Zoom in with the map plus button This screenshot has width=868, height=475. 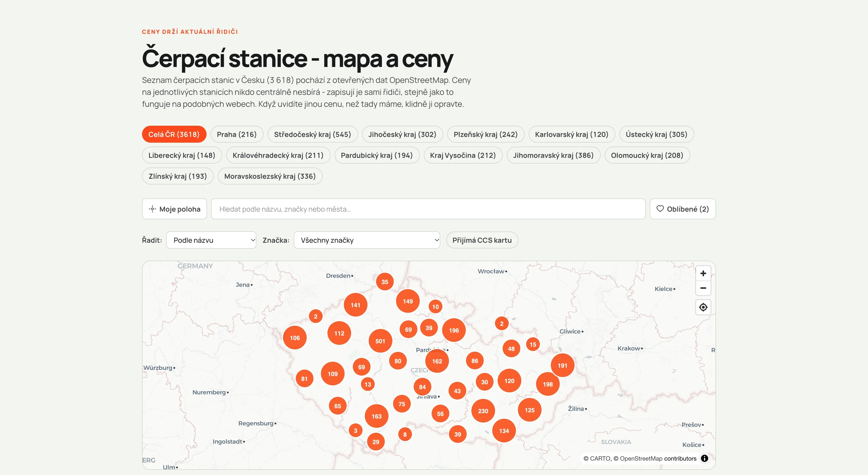703,273
